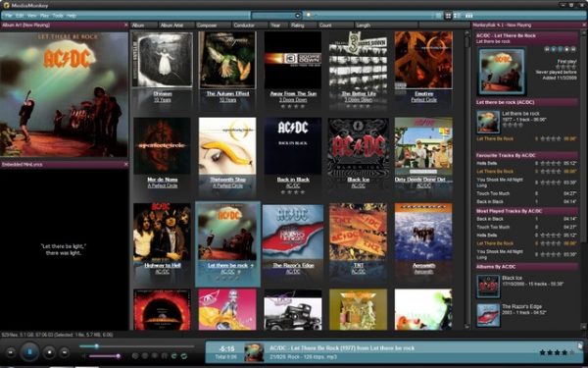Set now playing rating via the star row
The image size is (588, 368).
coord(557,352)
